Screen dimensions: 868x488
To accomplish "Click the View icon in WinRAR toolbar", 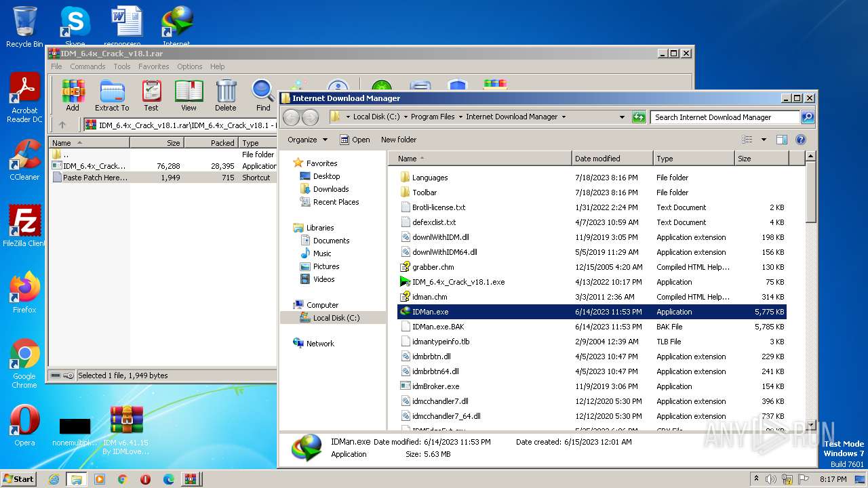I will (189, 95).
